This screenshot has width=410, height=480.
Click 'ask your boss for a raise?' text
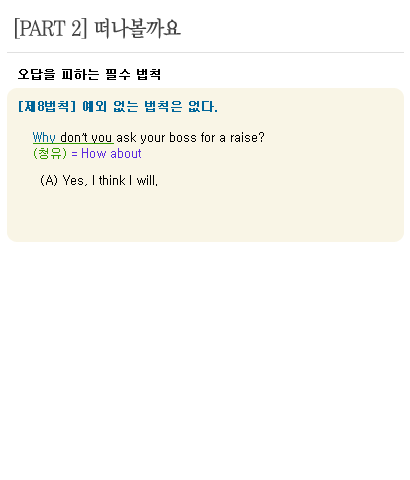click(190, 138)
